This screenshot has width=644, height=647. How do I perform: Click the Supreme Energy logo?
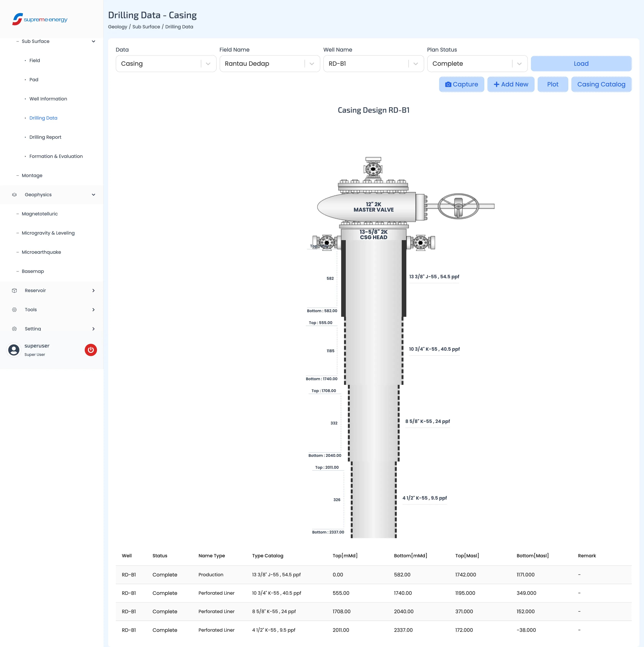40,19
